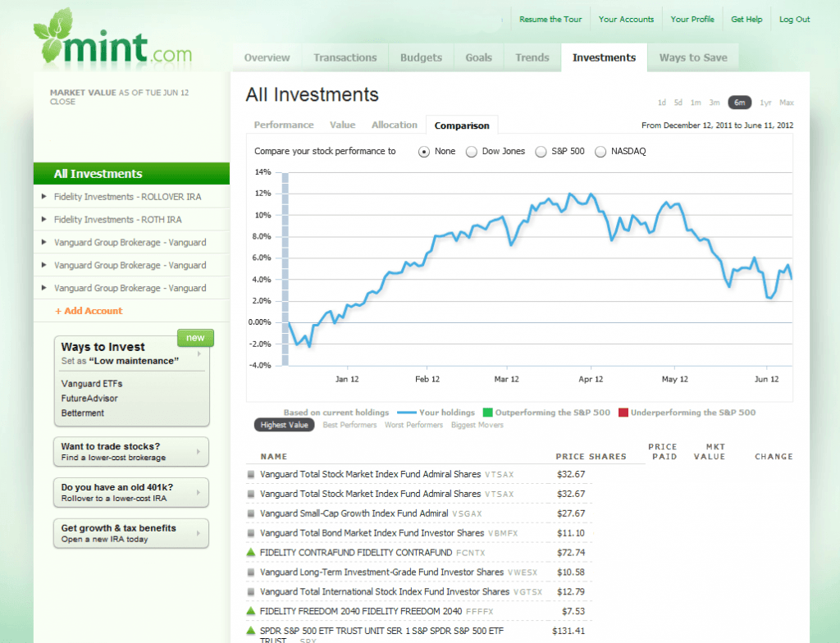This screenshot has width=840, height=643.
Task: Show Best Performers list
Action: 349,425
